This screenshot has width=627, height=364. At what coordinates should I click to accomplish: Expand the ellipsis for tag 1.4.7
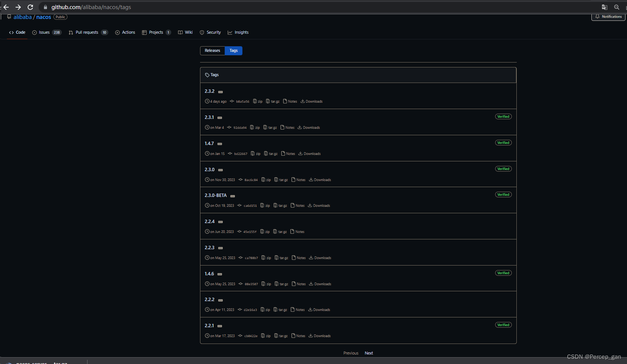coord(220,144)
